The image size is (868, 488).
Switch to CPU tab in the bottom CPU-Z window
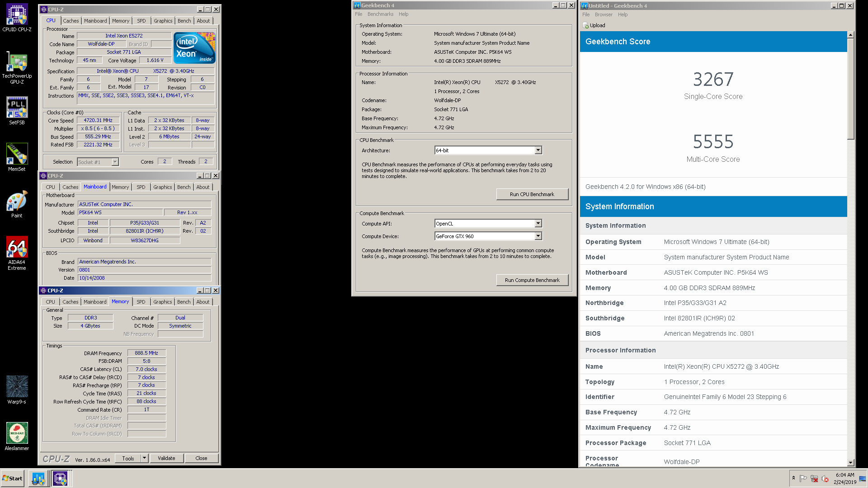(x=50, y=302)
